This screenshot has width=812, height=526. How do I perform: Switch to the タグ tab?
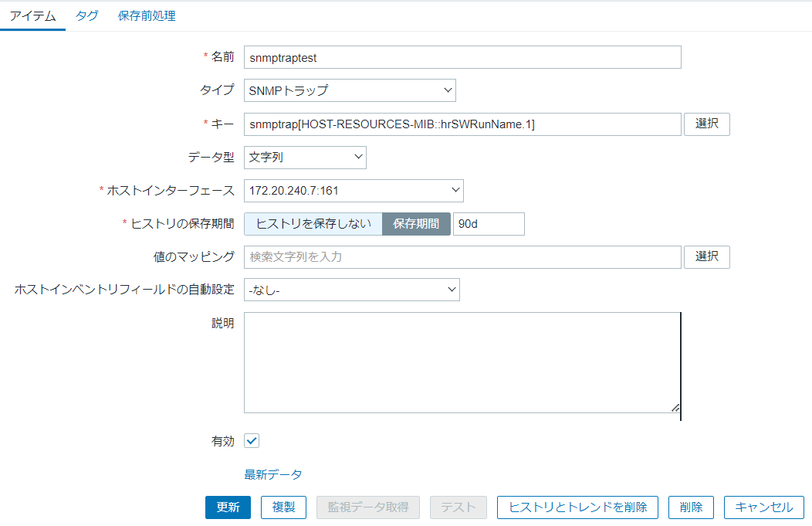tap(86, 15)
